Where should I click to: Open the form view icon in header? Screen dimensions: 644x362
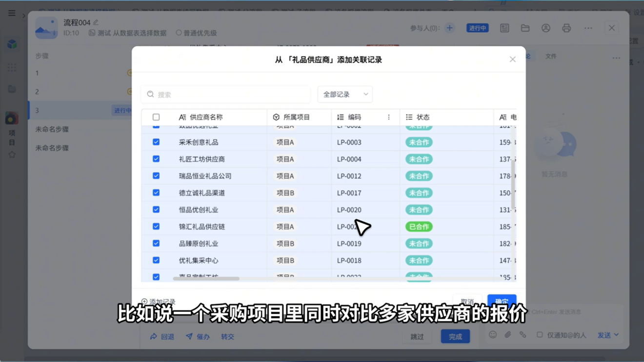pos(504,28)
